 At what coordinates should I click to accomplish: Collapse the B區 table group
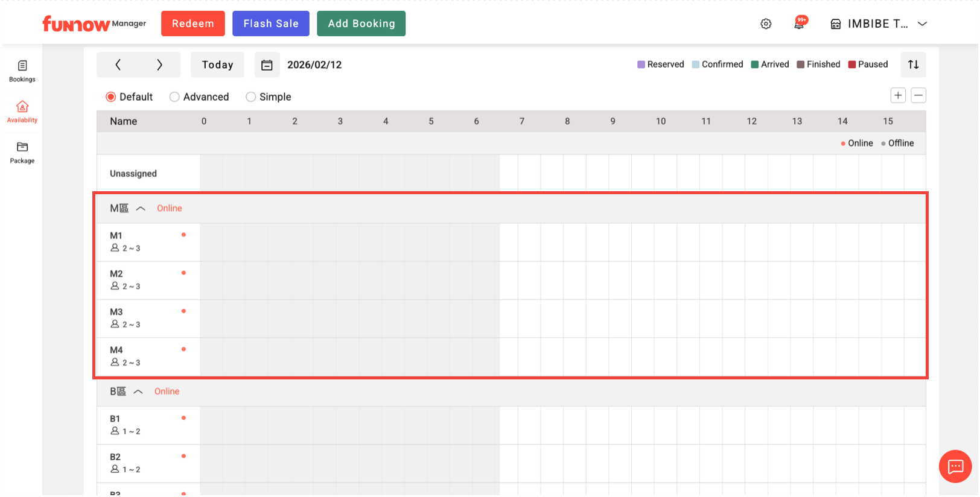click(138, 392)
